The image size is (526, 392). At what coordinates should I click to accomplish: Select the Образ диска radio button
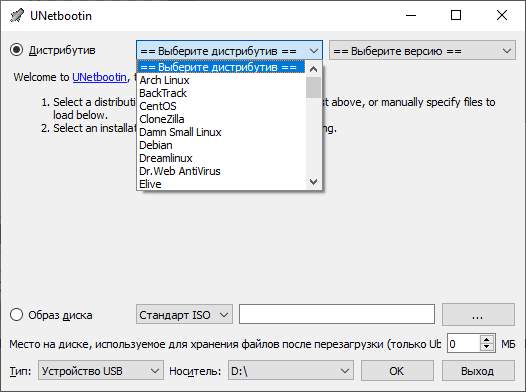(16, 315)
